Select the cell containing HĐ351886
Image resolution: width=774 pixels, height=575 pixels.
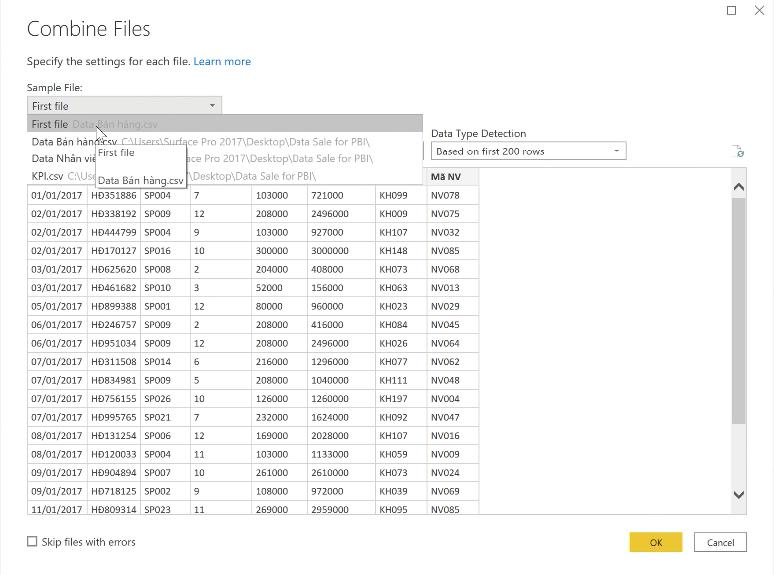tap(113, 196)
